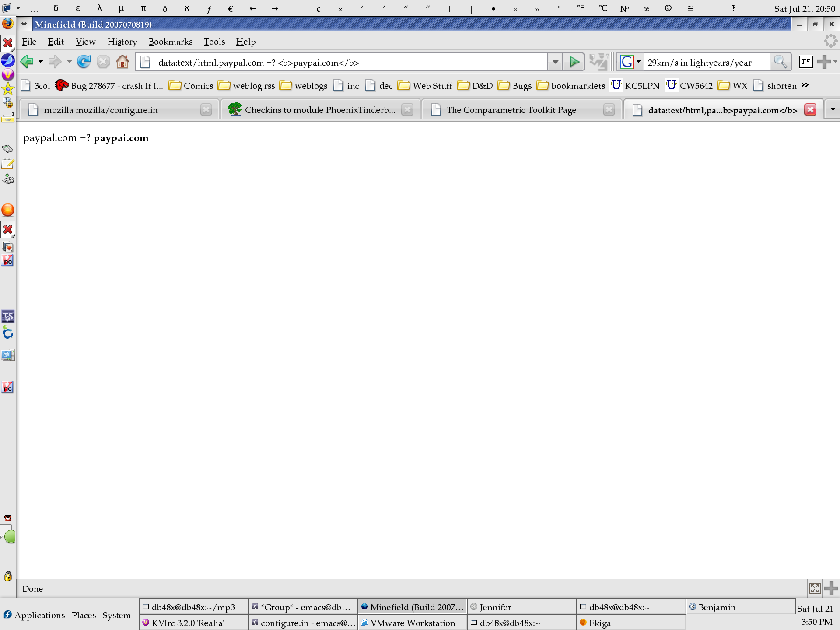
Task: Reload the current page
Action: click(84, 62)
